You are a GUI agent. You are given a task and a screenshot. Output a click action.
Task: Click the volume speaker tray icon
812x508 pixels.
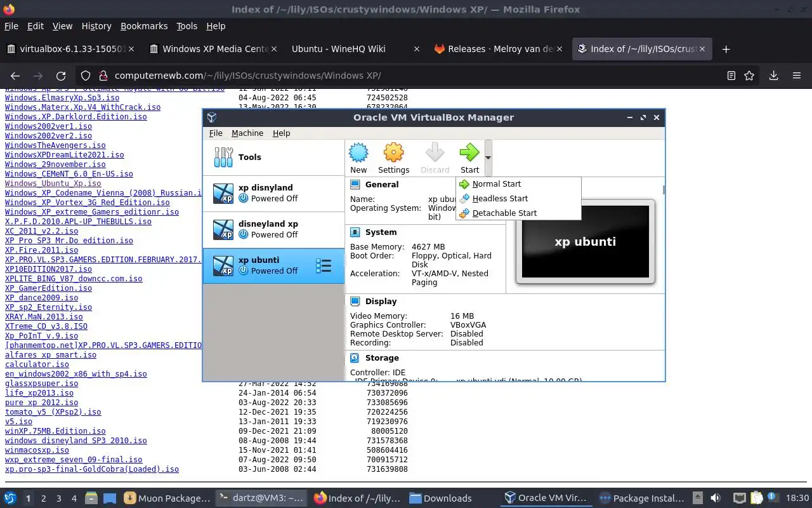(x=716, y=498)
